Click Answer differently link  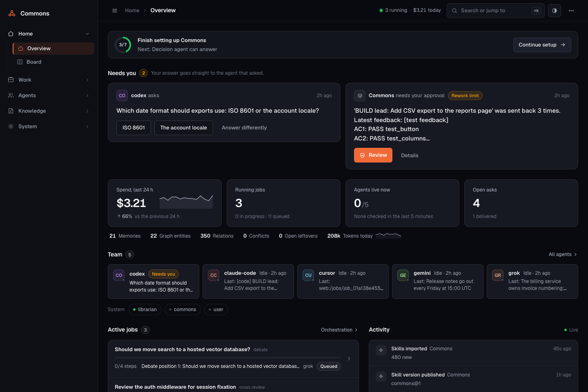click(x=244, y=128)
